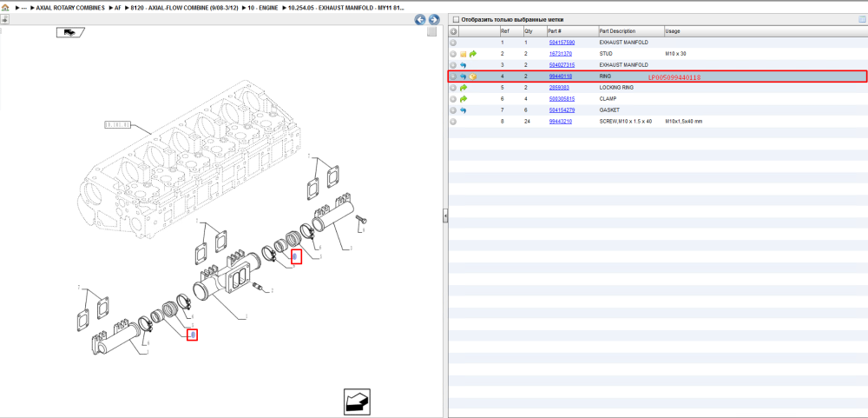The image size is (868, 418).
Task: Add LOCKING RING row using its circle icon
Action: [x=453, y=88]
